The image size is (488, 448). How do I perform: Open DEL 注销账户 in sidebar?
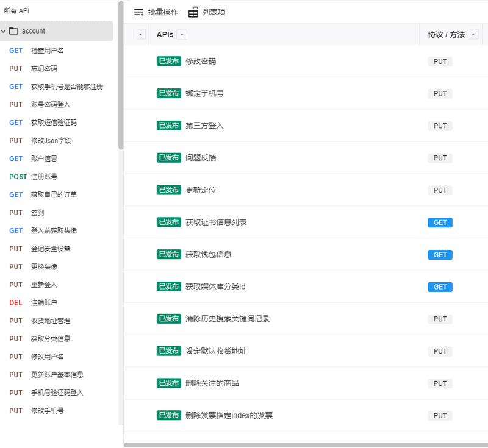coord(56,303)
